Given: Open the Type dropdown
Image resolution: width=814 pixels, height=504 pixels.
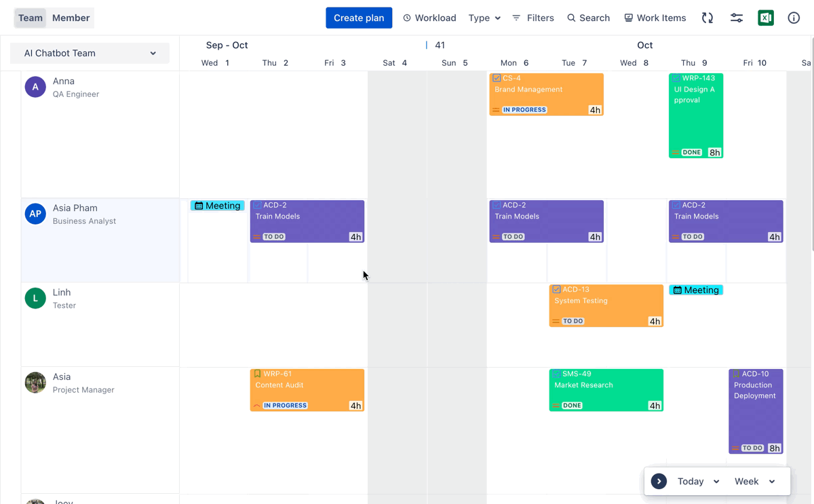Looking at the screenshot, I should pyautogui.click(x=484, y=18).
